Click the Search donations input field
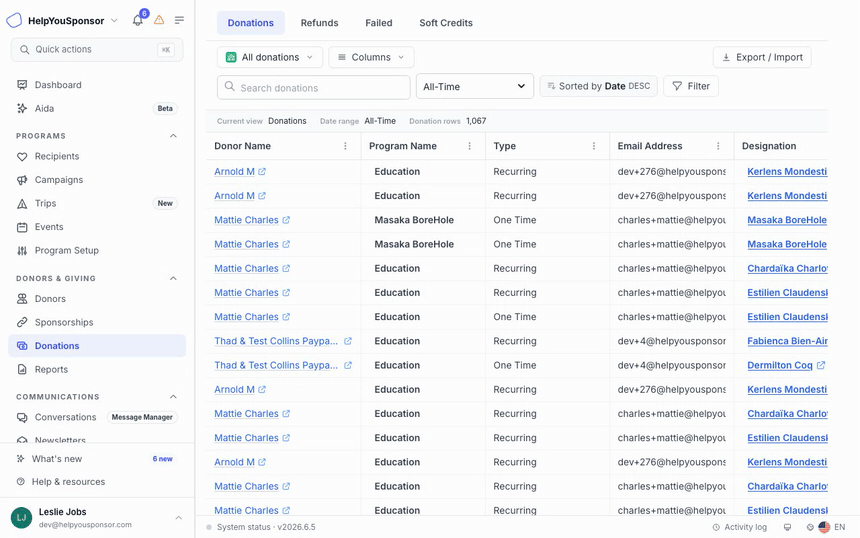 (x=314, y=88)
